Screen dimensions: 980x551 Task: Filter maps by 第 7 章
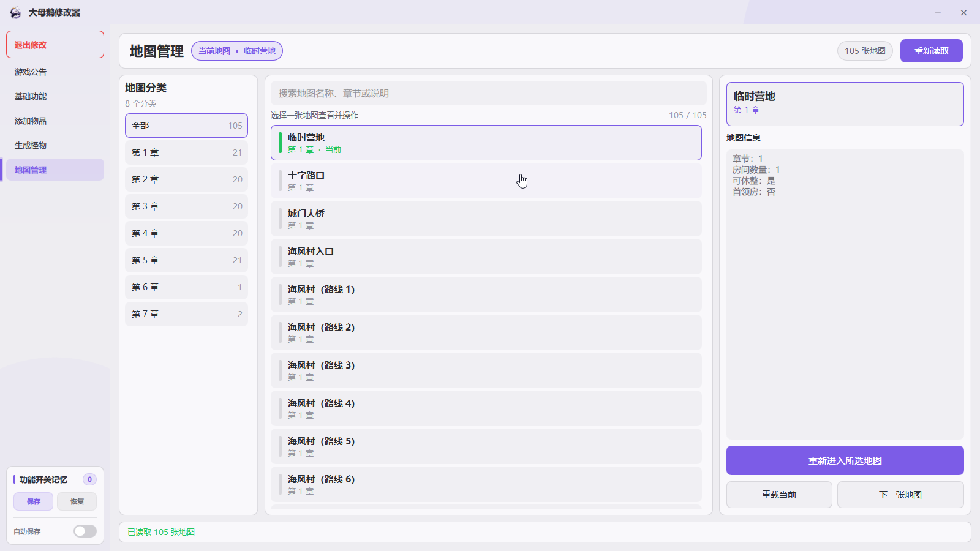(187, 314)
